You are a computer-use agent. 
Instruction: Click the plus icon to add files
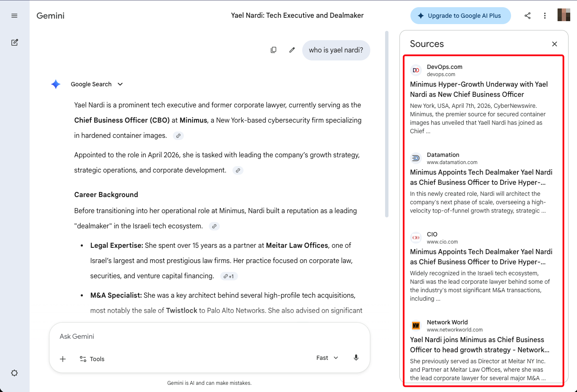tap(63, 359)
